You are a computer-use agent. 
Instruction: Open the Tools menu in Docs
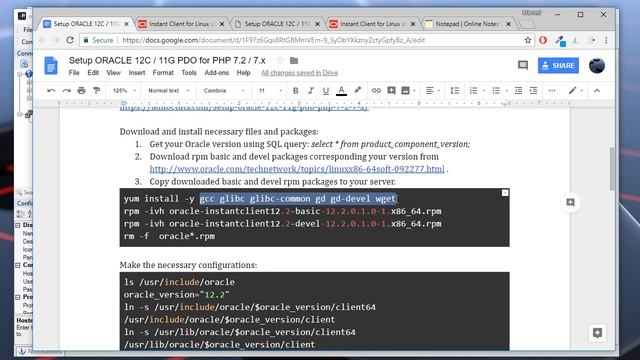(x=189, y=73)
